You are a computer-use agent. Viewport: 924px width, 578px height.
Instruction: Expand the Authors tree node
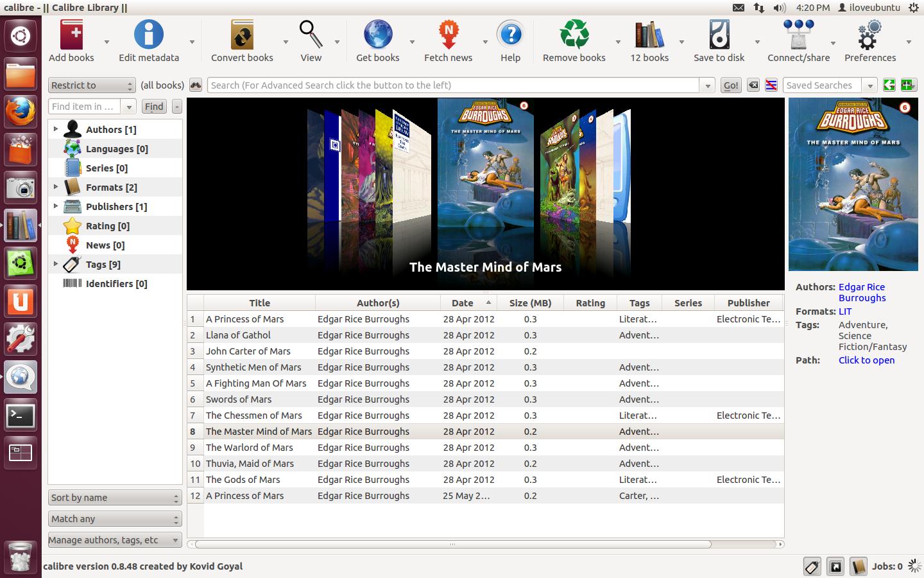coord(56,129)
